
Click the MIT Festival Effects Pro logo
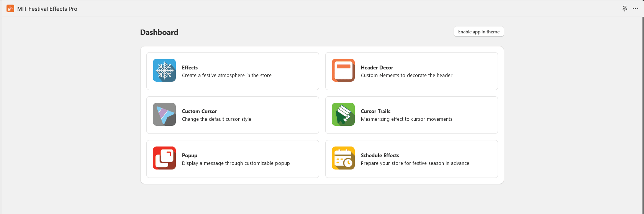pyautogui.click(x=10, y=8)
